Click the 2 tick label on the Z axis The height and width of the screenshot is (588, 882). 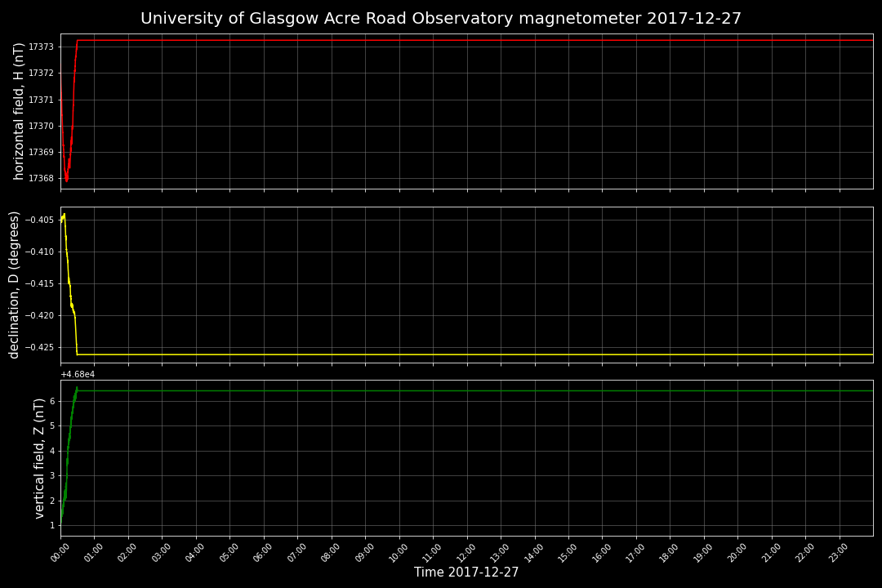click(x=52, y=501)
